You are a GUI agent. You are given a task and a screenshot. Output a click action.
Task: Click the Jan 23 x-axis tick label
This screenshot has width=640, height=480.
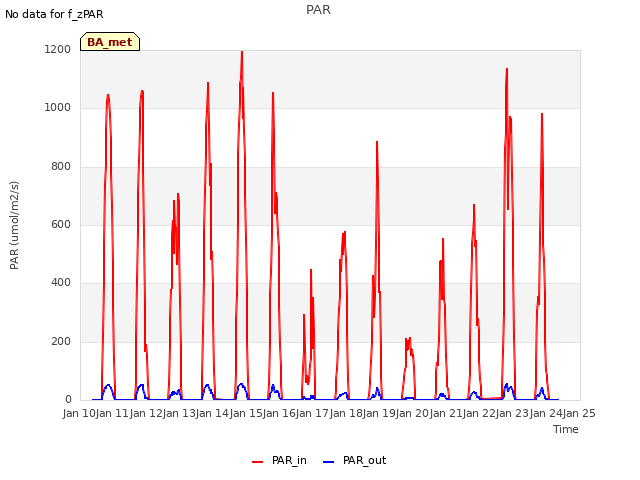[512, 413]
